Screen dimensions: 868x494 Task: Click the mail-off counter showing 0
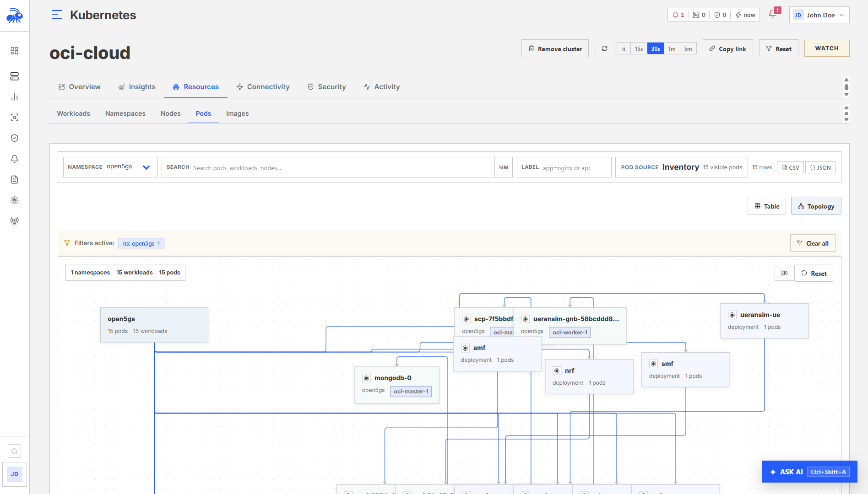tap(699, 15)
